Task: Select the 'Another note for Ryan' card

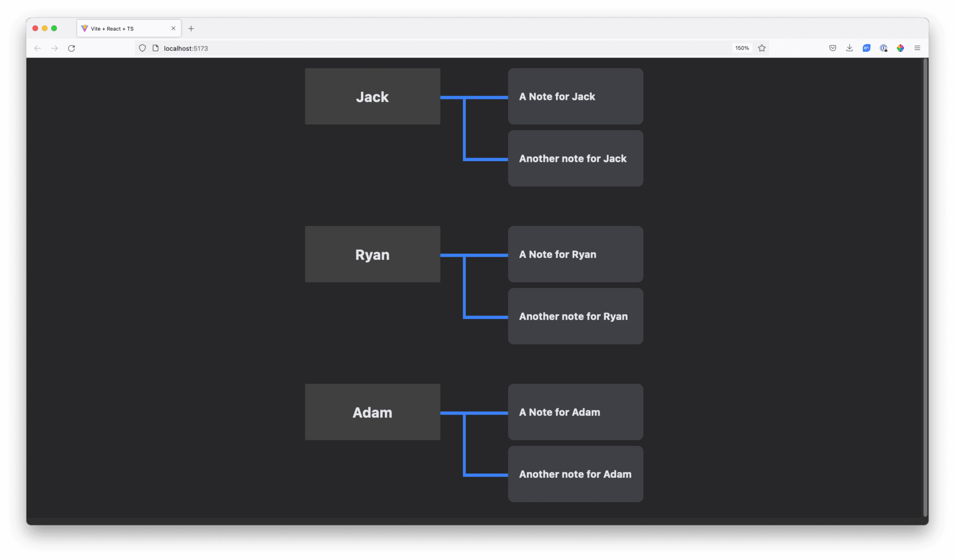Action: 575,316
